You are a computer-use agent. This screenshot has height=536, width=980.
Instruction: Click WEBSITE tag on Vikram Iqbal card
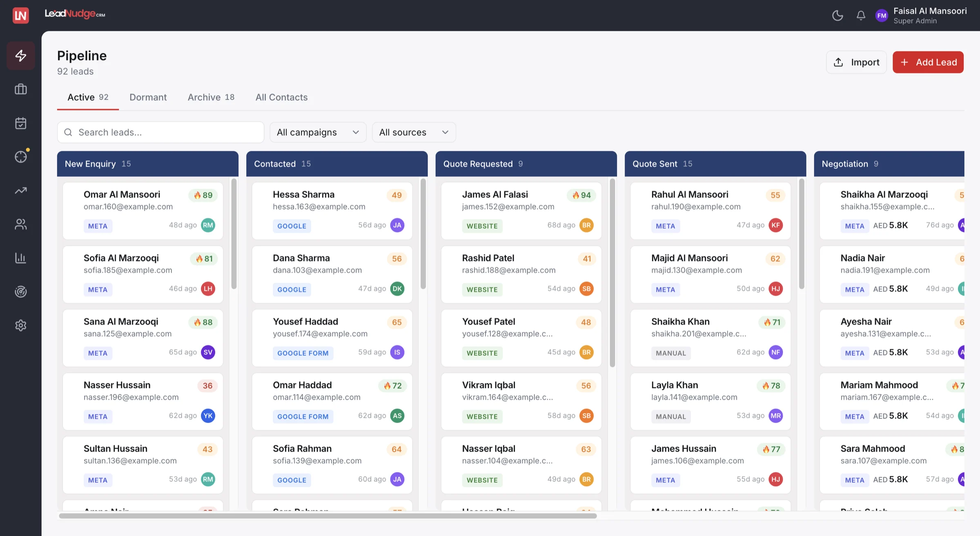click(482, 417)
